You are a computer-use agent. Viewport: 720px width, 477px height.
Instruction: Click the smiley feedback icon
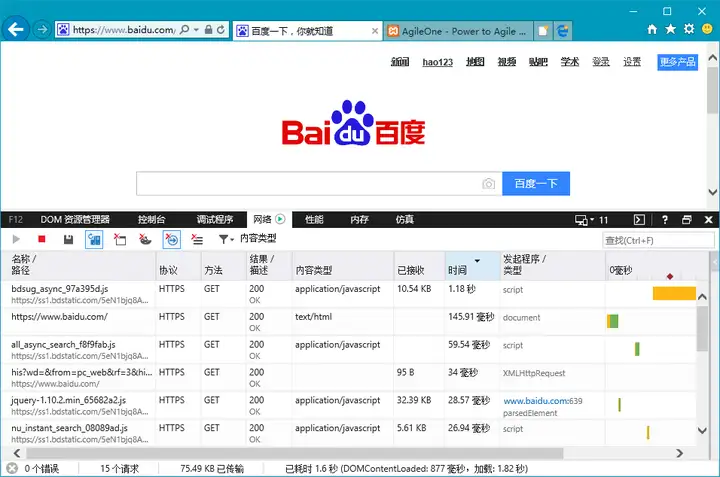coord(708,29)
